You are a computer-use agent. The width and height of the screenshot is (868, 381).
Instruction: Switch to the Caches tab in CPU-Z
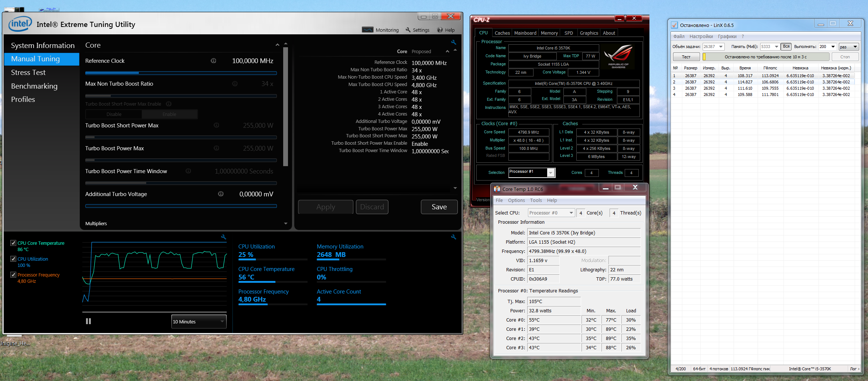pyautogui.click(x=502, y=33)
